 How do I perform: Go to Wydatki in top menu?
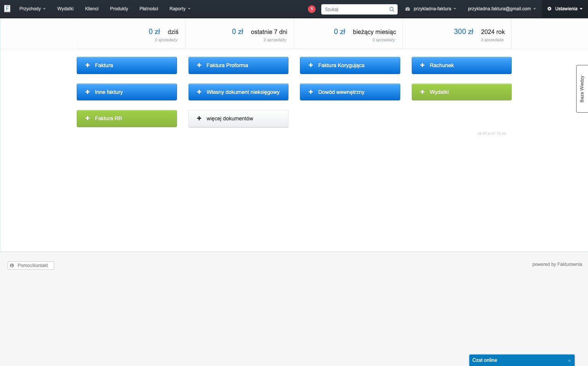65,9
